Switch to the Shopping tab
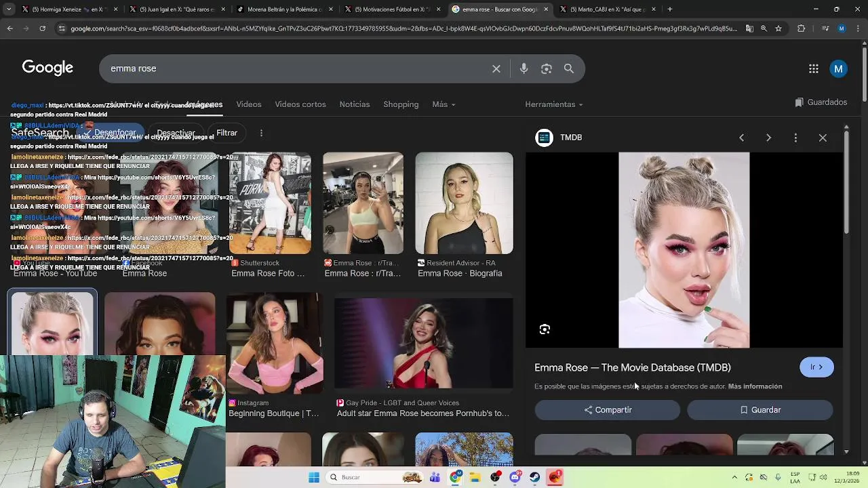Viewport: 868px width, 488px height. point(401,104)
